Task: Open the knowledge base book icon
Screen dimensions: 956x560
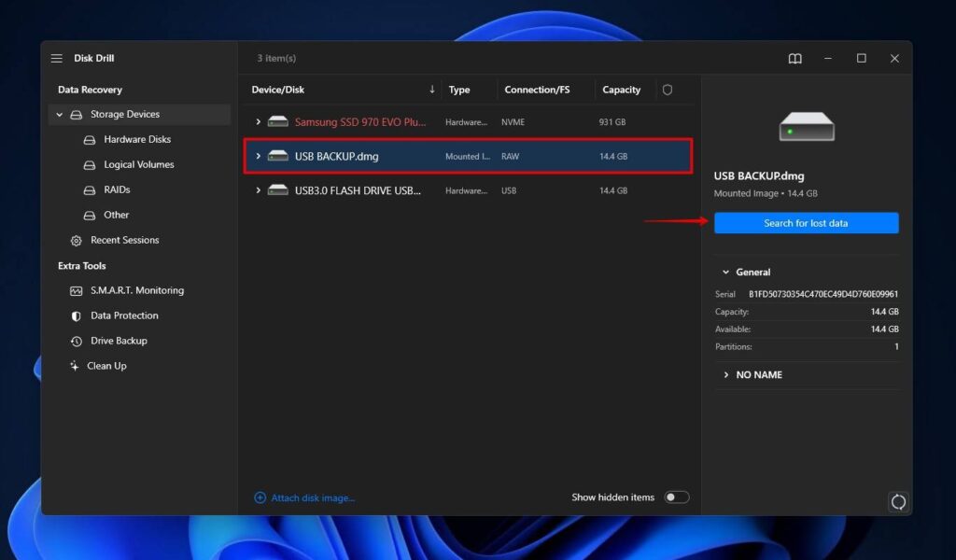Action: coord(794,58)
